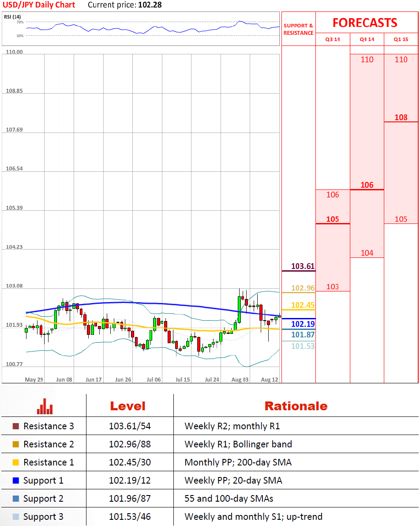Click the 102.19/12 level cell
420x526 pixels.
click(x=130, y=481)
